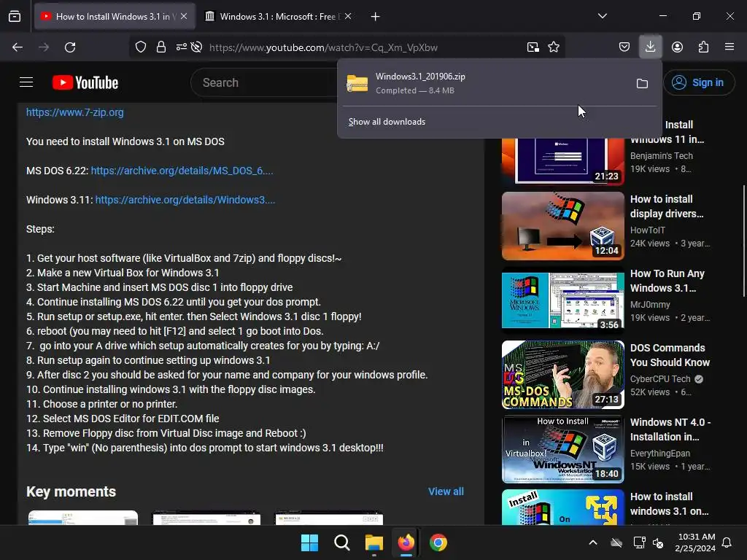The width and height of the screenshot is (747, 560).
Task: Open Firefox extensions puzzle icon
Action: click(703, 47)
